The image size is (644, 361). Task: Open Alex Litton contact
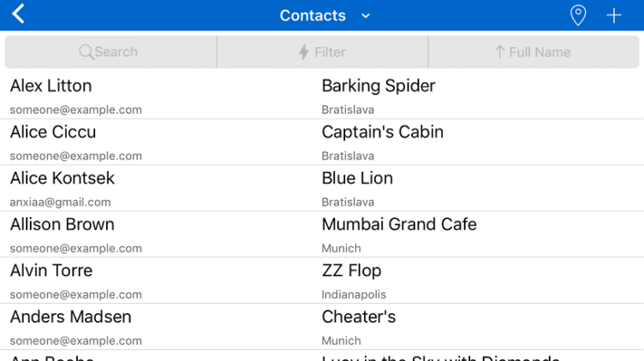pos(51,86)
